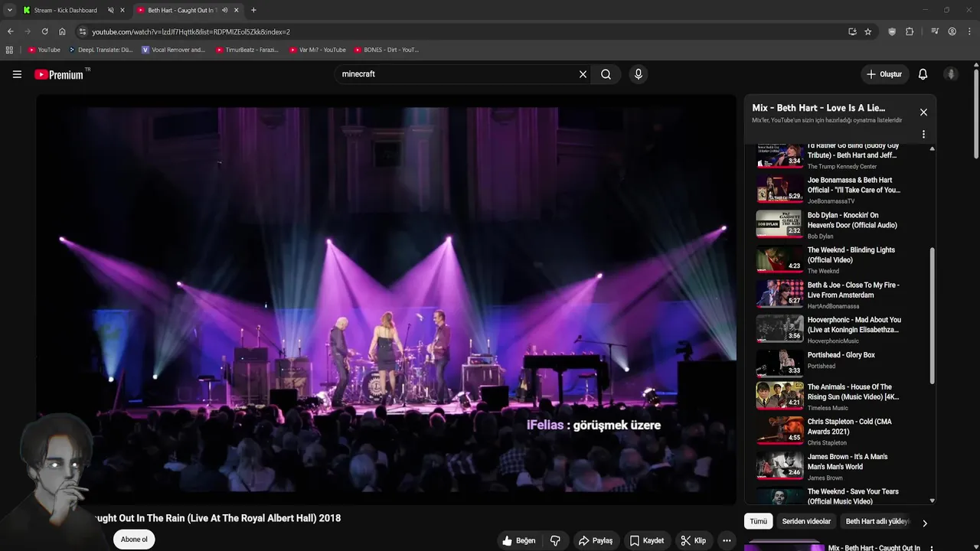The width and height of the screenshot is (980, 551).
Task: Play The Weeknd Blinding Lights video
Action: click(x=828, y=260)
